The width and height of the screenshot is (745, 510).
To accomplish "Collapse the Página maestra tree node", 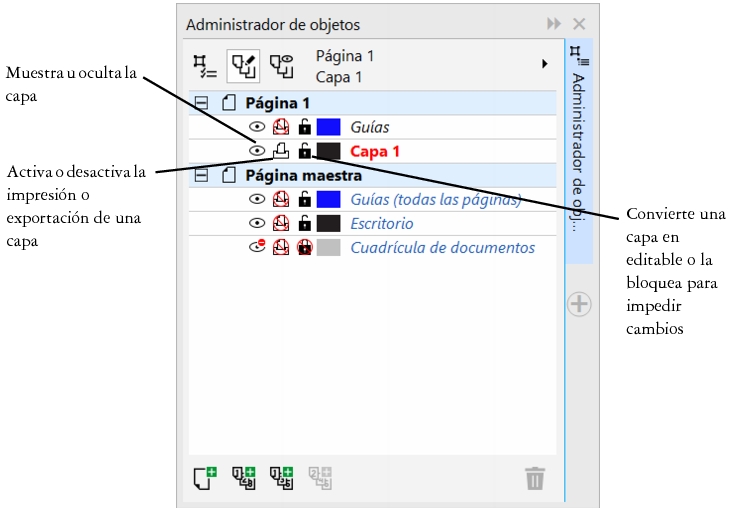I will pyautogui.click(x=202, y=175).
